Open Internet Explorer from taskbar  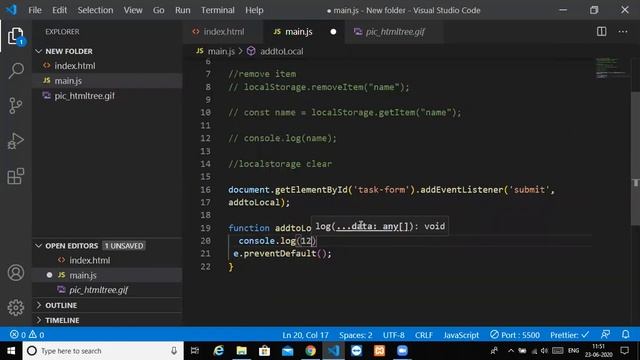pos(218,351)
